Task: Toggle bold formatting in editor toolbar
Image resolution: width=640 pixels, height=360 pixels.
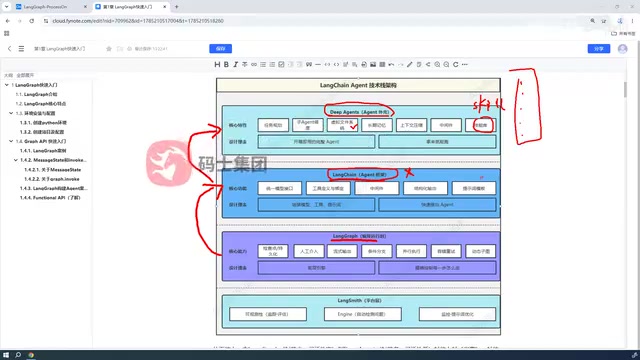Action: click(x=226, y=64)
